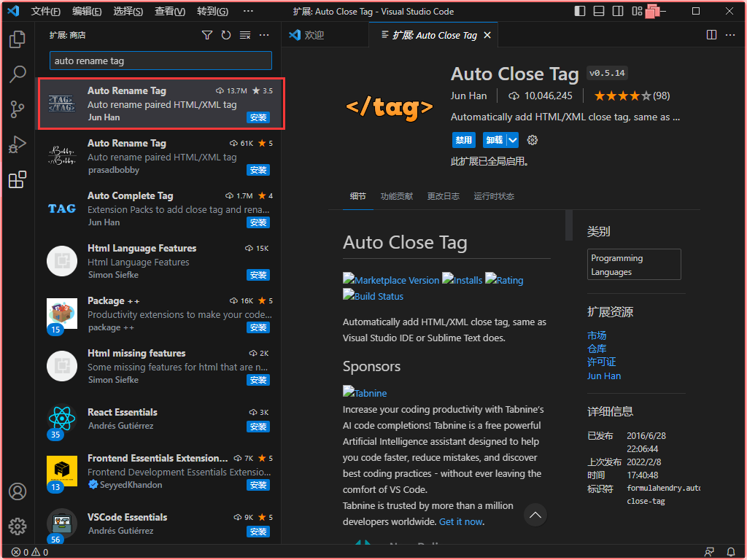Select the 细节 tab

click(x=357, y=196)
